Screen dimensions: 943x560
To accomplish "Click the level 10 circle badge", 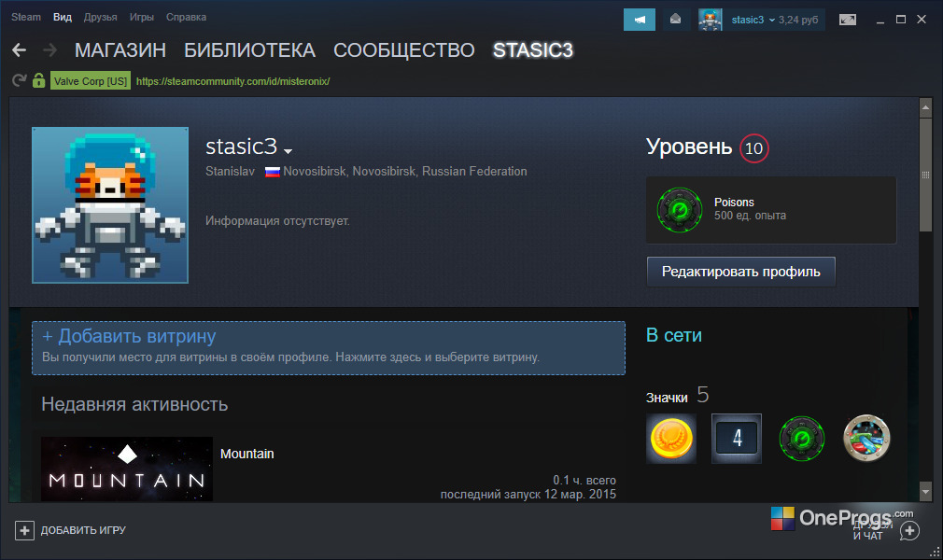I will point(753,148).
